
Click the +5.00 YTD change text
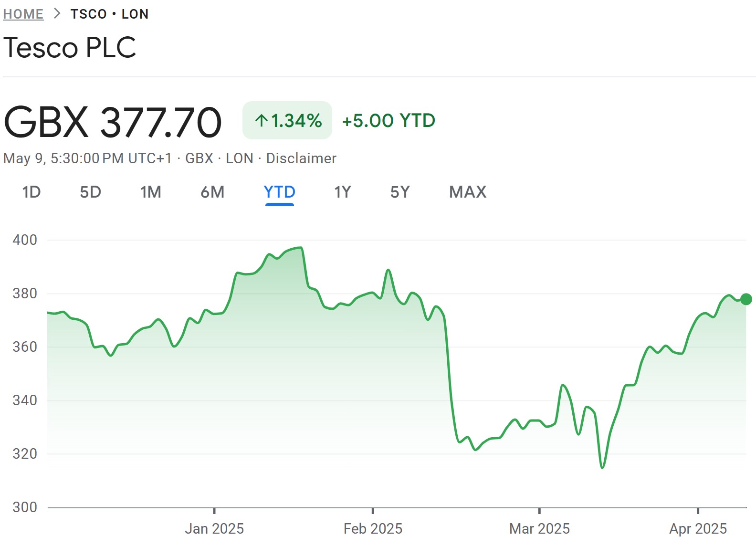[388, 121]
